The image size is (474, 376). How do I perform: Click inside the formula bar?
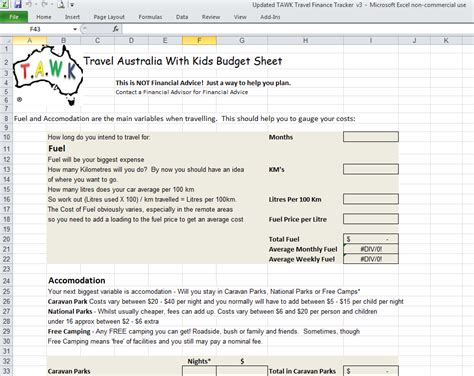point(297,29)
